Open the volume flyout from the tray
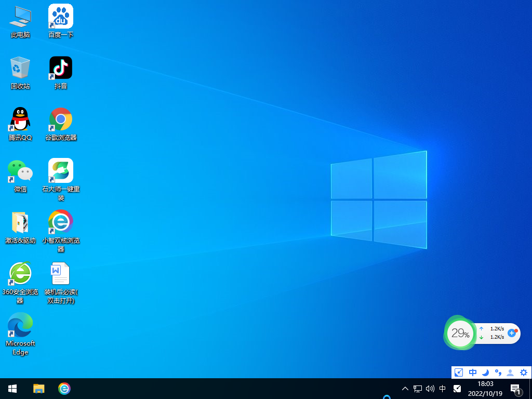532x399 pixels. coord(430,389)
